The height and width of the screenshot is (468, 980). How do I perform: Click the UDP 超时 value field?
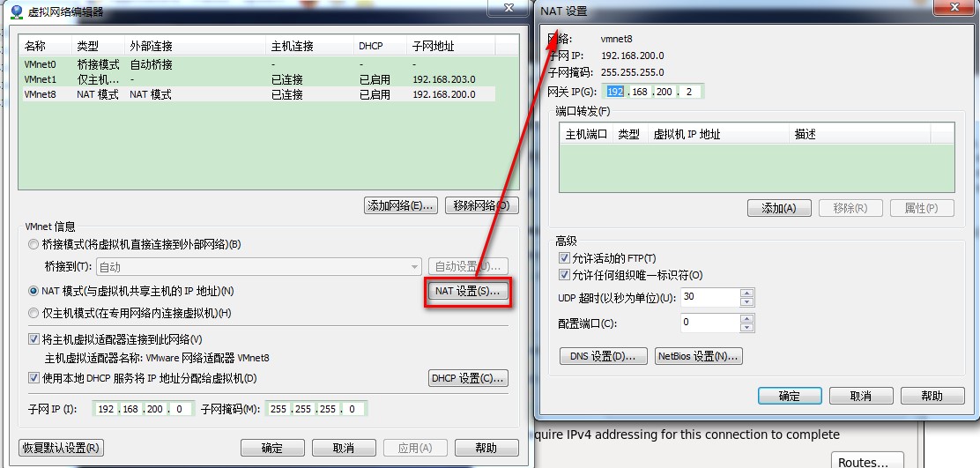(709, 297)
